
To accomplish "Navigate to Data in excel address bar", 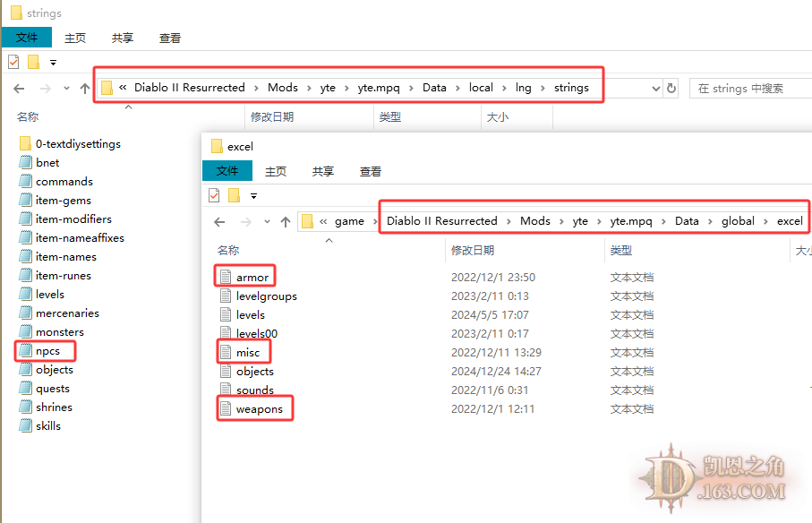I will (x=687, y=221).
